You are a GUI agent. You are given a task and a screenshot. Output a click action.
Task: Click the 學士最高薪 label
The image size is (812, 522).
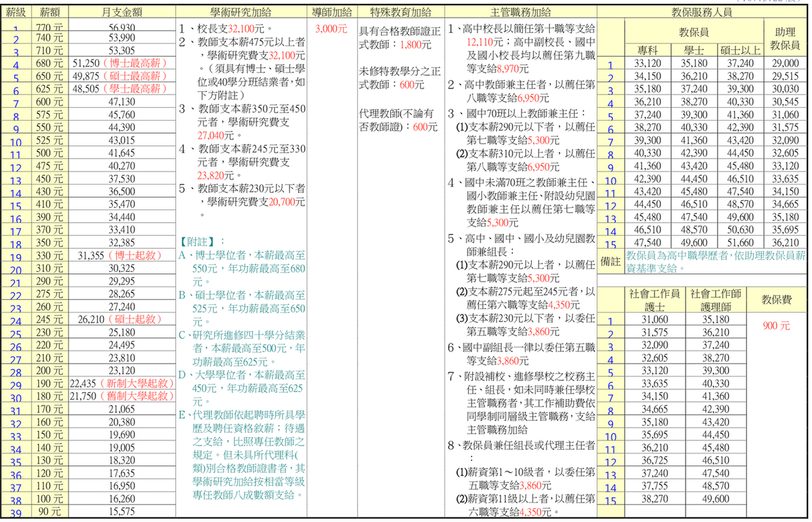[134, 89]
